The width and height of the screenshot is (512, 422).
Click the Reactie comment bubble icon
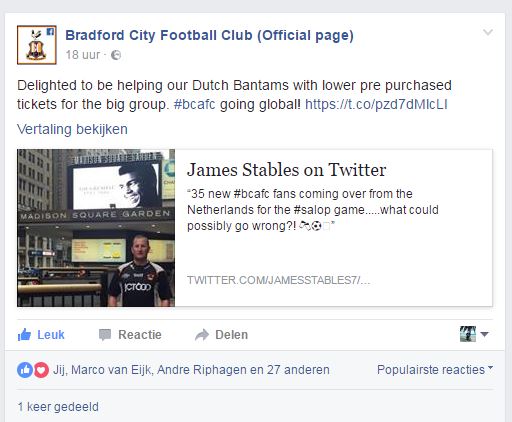pos(105,335)
